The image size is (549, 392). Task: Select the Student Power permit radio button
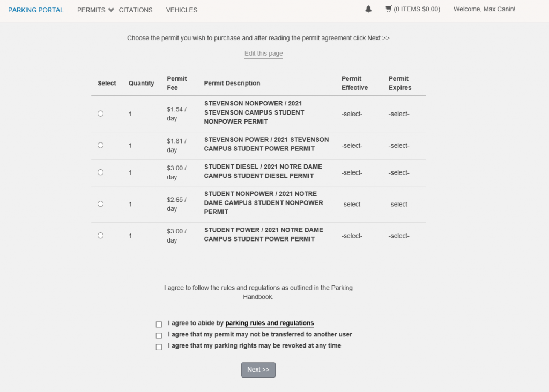pos(100,236)
